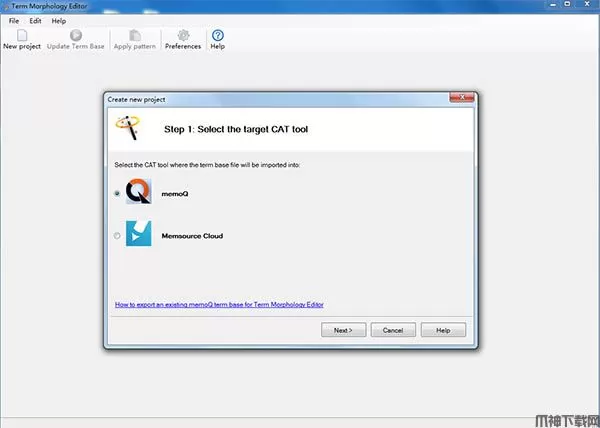Image resolution: width=600 pixels, height=428 pixels.
Task: Close the Create new project dialog
Action: [462, 98]
